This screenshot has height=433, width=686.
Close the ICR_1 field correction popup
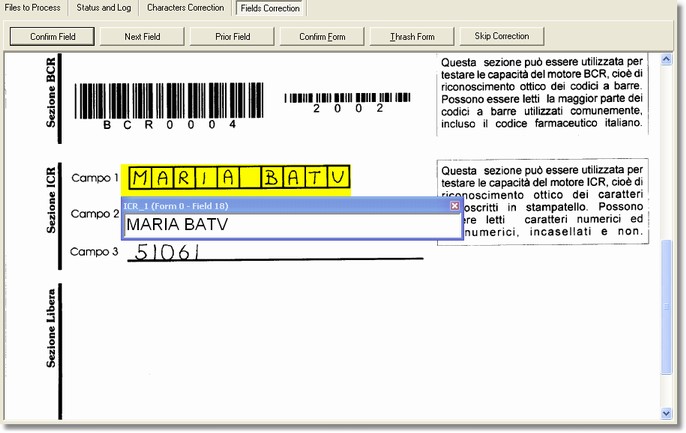455,206
